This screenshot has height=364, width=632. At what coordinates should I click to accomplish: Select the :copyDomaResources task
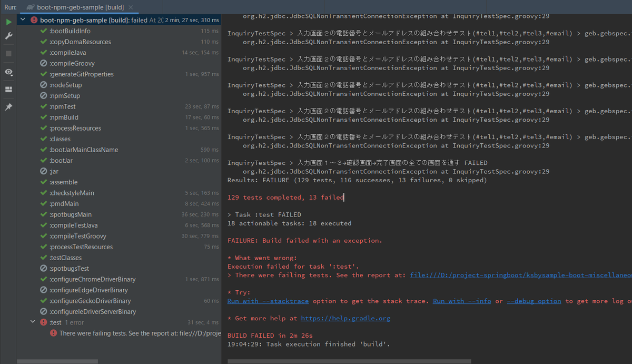pyautogui.click(x=118, y=42)
